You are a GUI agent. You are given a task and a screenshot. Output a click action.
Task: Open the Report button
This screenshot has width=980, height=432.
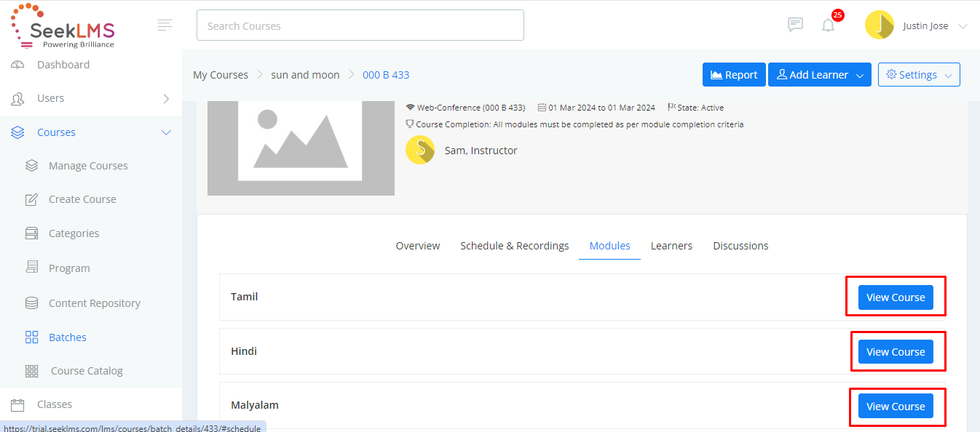click(734, 74)
